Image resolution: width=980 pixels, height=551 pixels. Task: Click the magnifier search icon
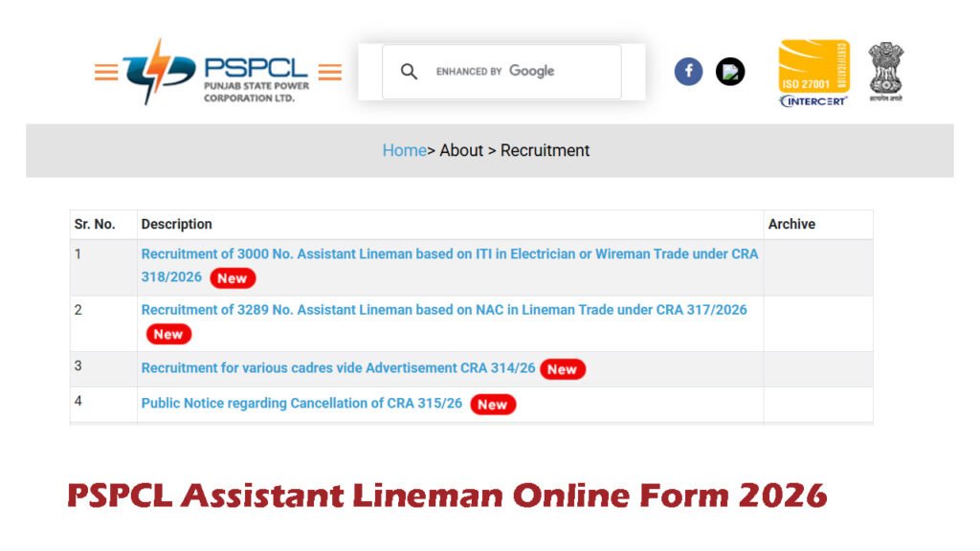tap(409, 72)
